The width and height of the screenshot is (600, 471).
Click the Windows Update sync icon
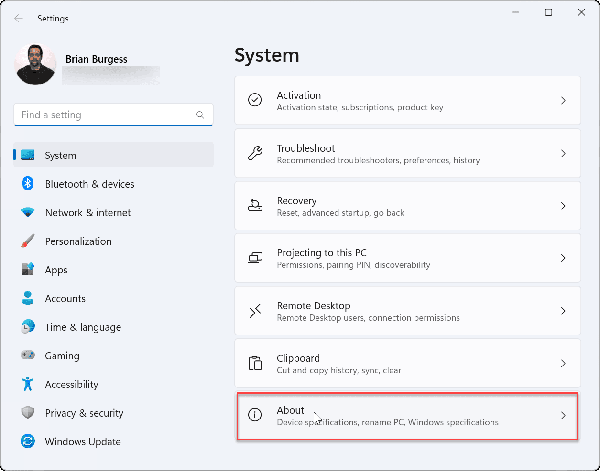pyautogui.click(x=28, y=441)
